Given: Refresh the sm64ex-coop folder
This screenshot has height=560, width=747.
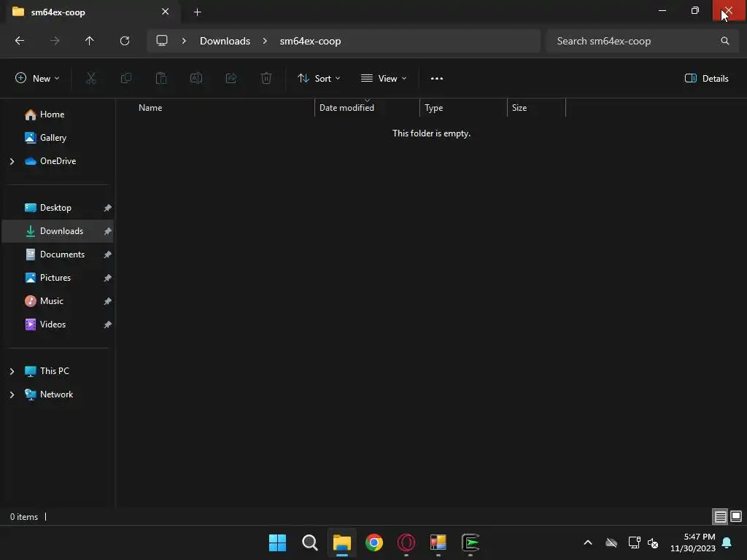Looking at the screenshot, I should (125, 41).
